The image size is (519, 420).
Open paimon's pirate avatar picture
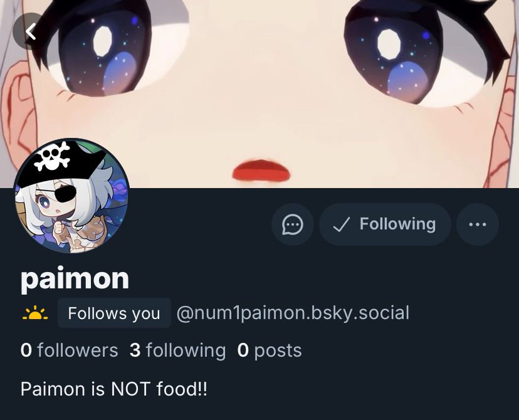71,196
